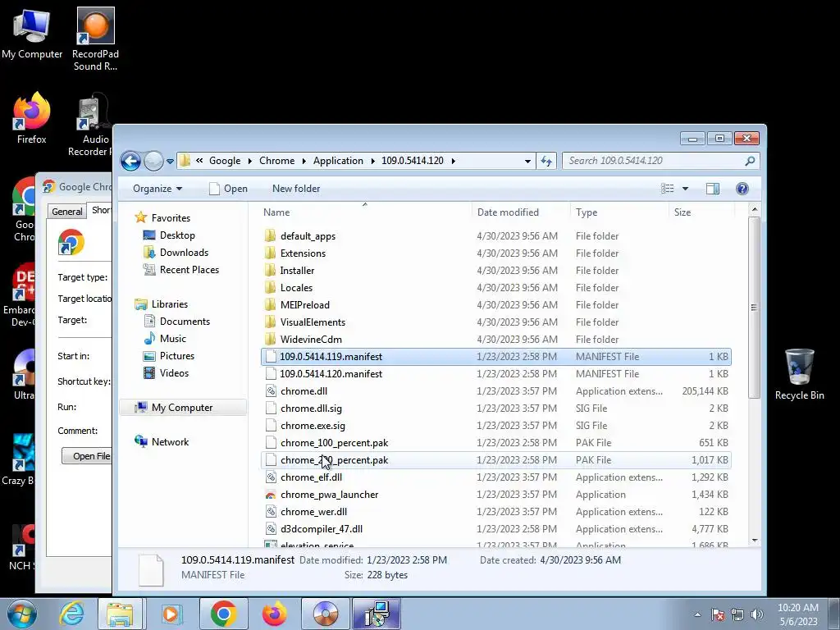
Task: Expand the arrow after Chrome breadcrumb
Action: 304,162
